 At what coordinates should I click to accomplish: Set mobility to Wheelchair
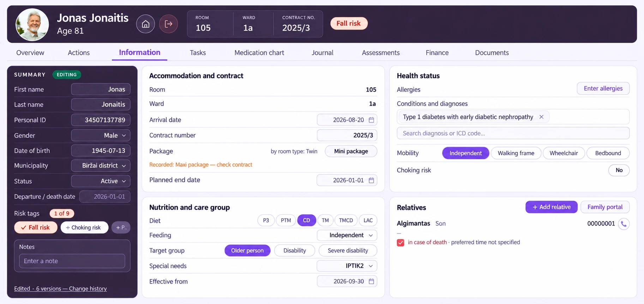tap(564, 153)
